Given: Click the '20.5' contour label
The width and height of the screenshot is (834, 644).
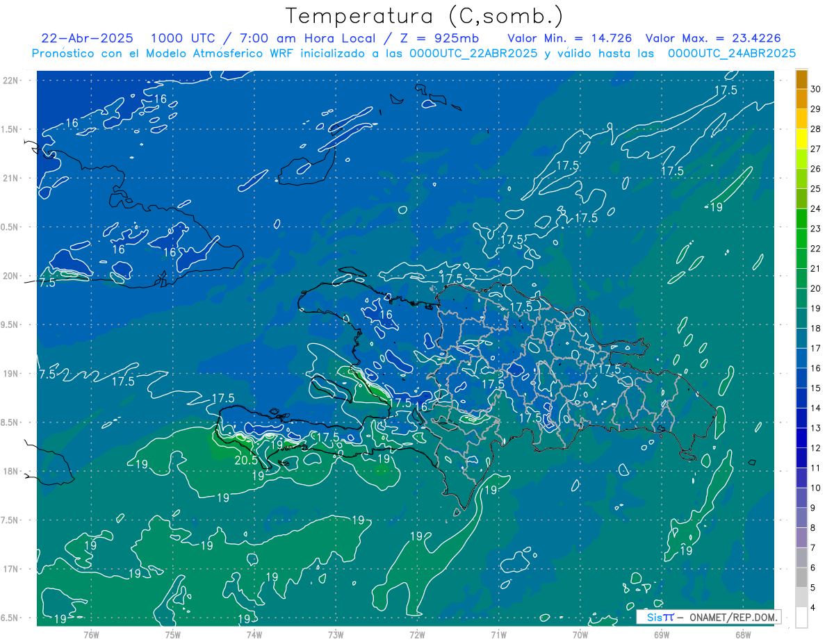Looking at the screenshot, I should (x=246, y=460).
